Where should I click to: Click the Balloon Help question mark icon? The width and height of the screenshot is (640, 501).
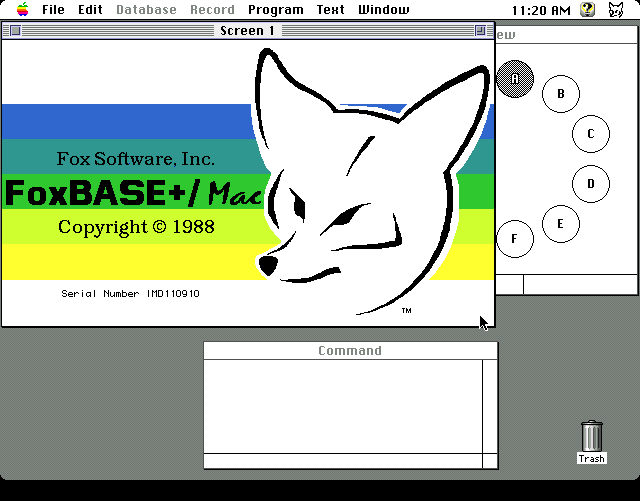coord(587,9)
